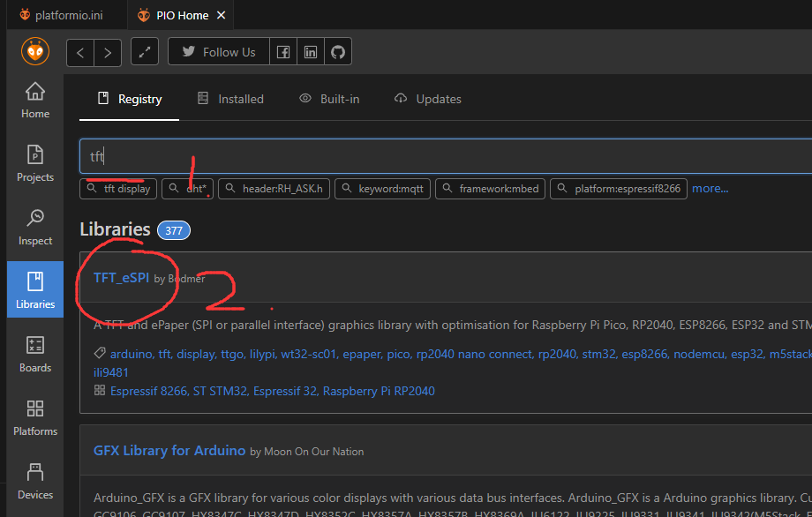This screenshot has width=812, height=517.
Task: Apply the 'tft display' search suggestion
Action: pyautogui.click(x=118, y=189)
